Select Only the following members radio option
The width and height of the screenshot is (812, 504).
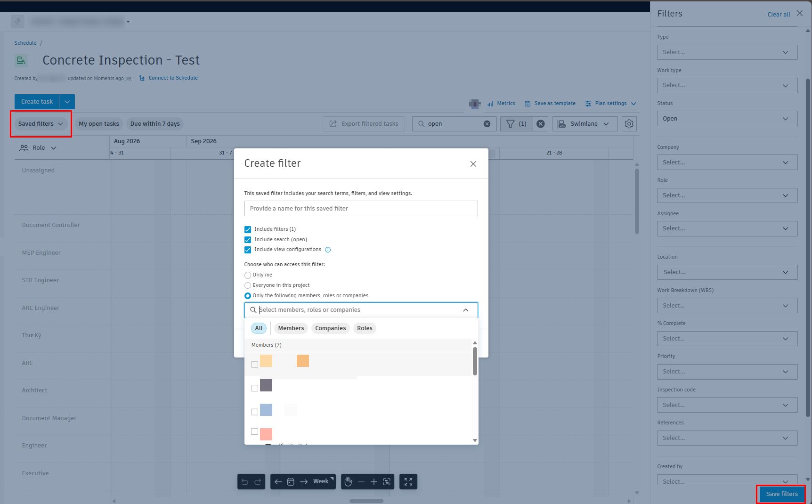coord(248,296)
